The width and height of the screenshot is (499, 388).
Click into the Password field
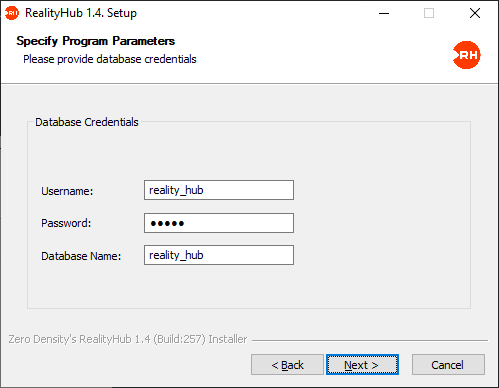pos(219,223)
